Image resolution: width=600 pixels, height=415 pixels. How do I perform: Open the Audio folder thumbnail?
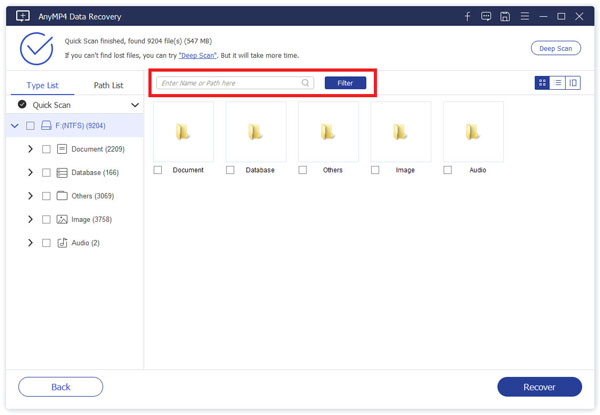tap(473, 131)
